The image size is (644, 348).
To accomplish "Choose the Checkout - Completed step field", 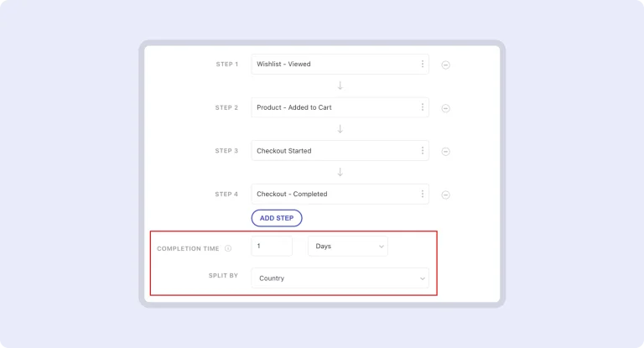I will click(x=334, y=195).
